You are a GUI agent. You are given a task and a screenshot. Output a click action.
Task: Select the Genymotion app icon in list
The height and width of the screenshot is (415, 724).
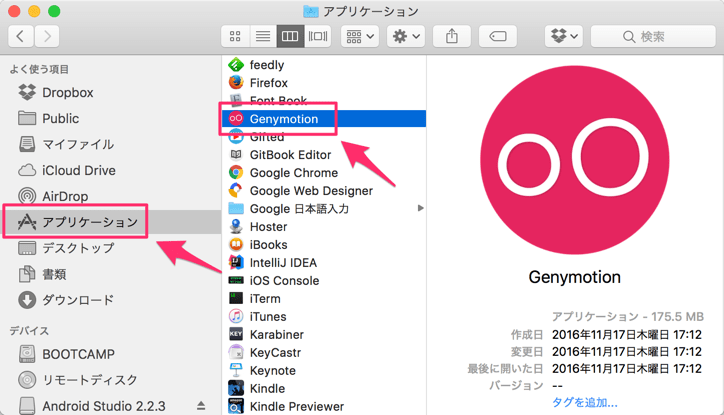tap(236, 119)
